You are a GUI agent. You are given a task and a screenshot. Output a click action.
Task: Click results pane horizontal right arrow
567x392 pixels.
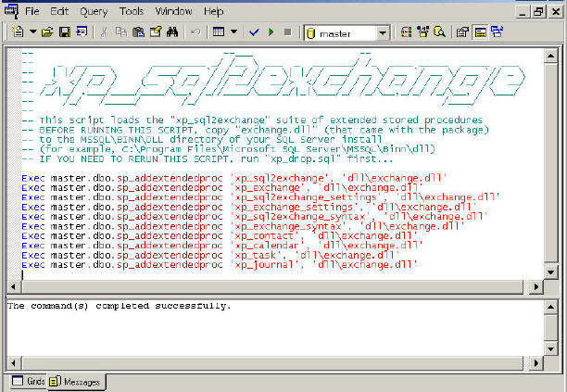tap(536, 362)
